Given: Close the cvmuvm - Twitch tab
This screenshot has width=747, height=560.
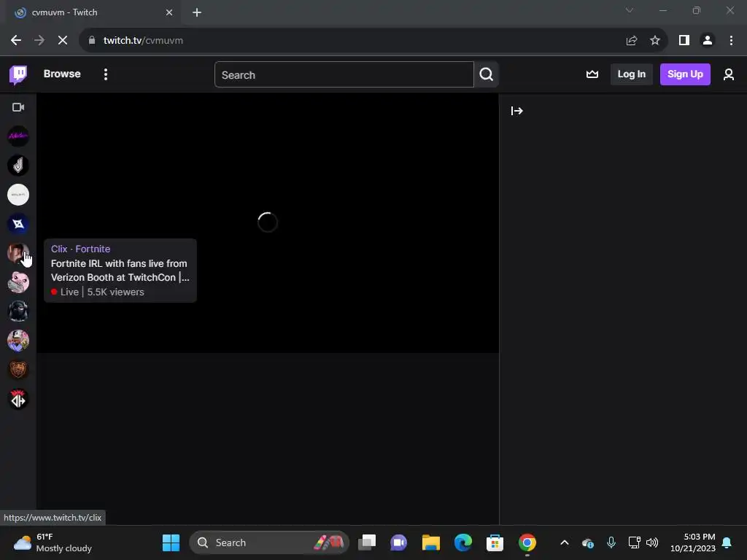Looking at the screenshot, I should pos(169,12).
